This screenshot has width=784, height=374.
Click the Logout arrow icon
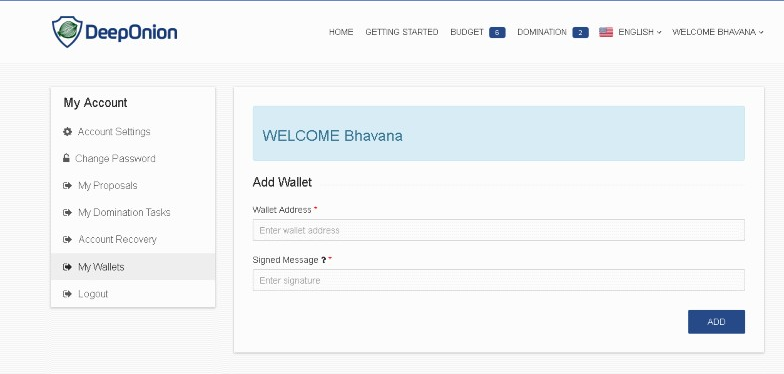[68, 294]
